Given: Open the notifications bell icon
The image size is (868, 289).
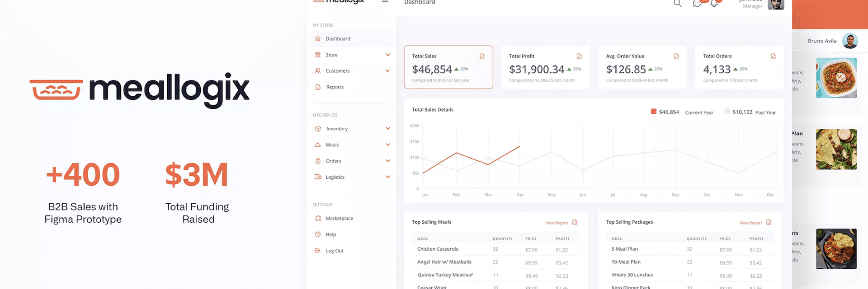Looking at the screenshot, I should coord(714,4).
